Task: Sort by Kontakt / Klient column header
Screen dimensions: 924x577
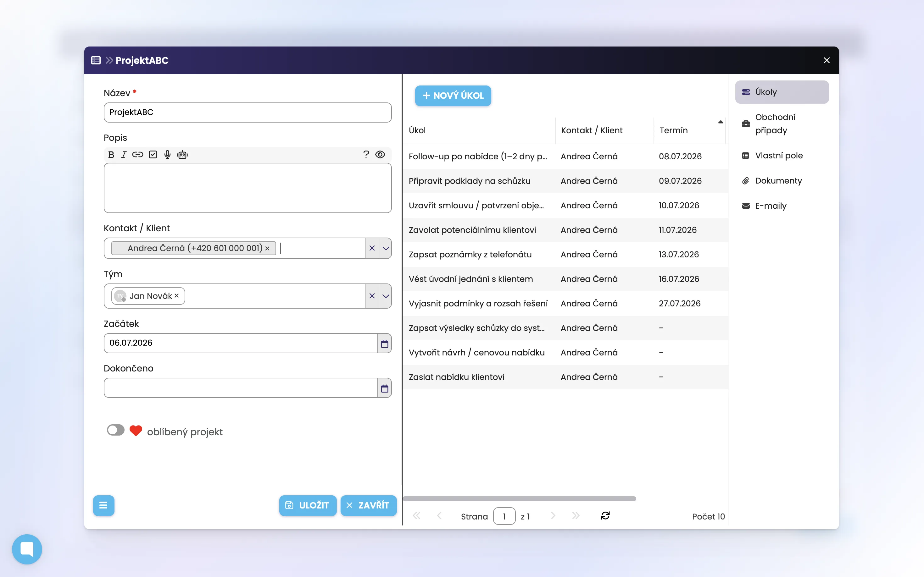Action: tap(605, 130)
